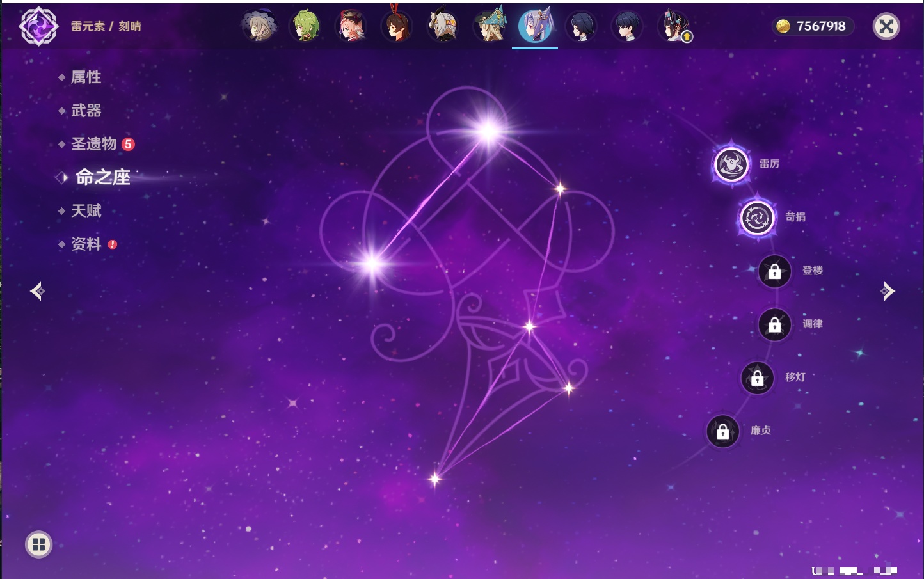Select the white-haired character with black bow
924x579 pixels.
443,26
